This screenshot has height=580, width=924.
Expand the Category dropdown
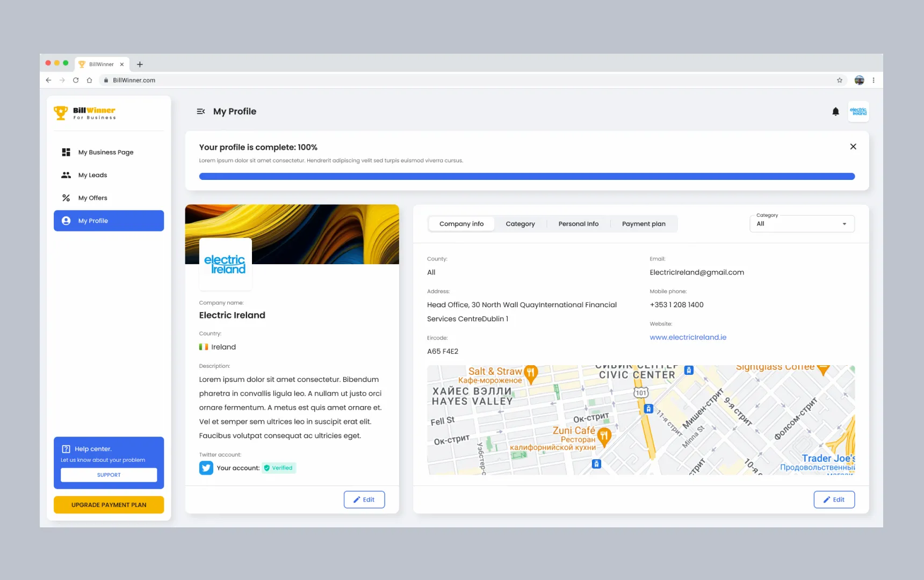[802, 224]
